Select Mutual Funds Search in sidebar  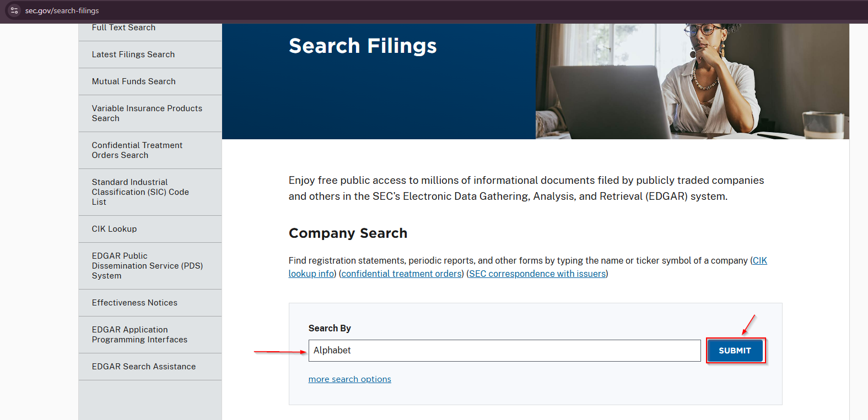point(134,81)
